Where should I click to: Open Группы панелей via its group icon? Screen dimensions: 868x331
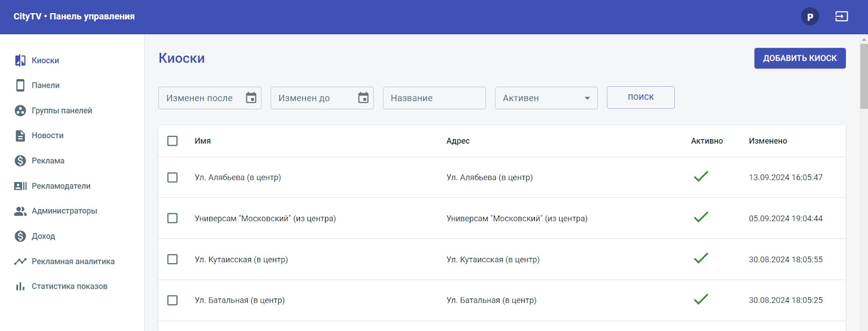(20, 111)
